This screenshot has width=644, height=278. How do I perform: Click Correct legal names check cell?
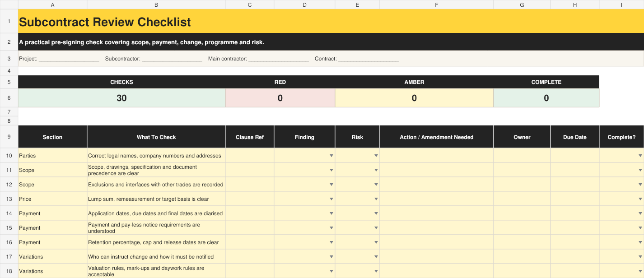(x=156, y=156)
